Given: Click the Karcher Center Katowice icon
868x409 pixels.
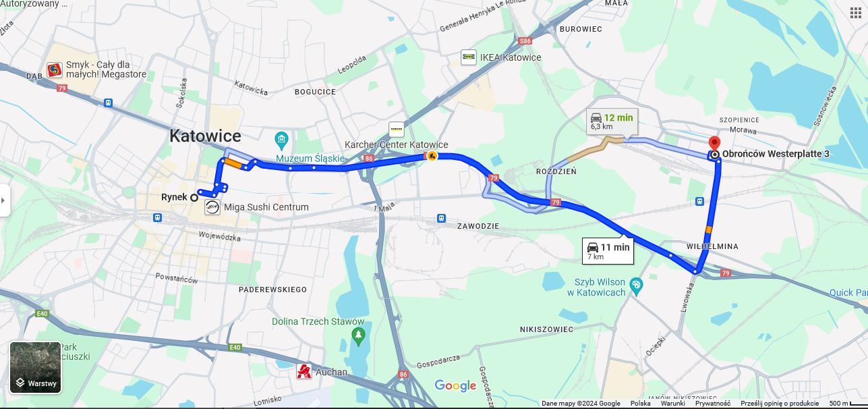Looking at the screenshot, I should 397,130.
